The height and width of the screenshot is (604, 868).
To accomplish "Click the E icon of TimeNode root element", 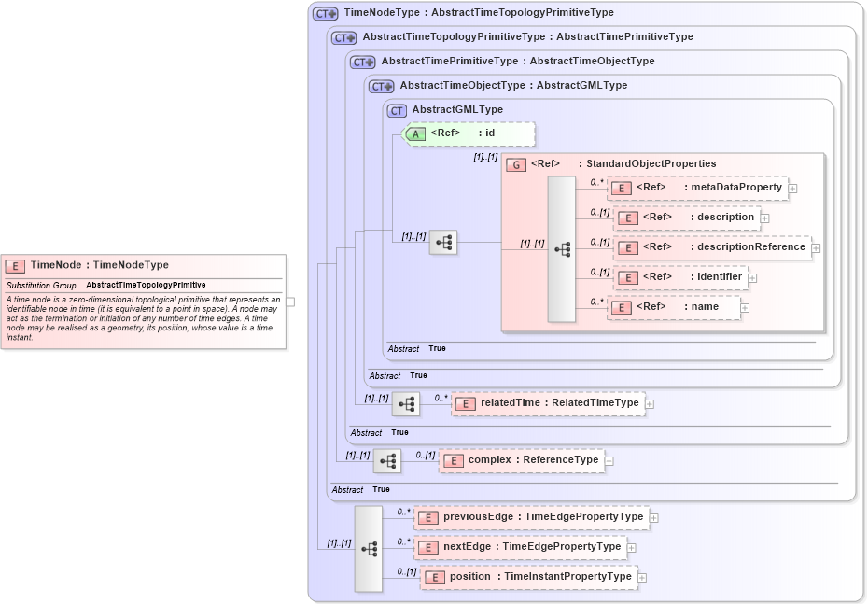I will [15, 266].
